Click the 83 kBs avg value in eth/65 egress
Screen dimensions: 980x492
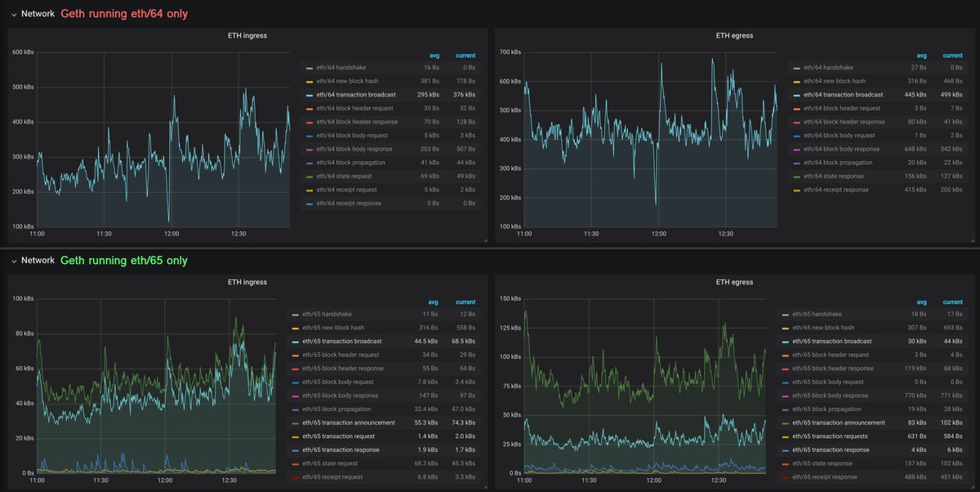pos(918,423)
